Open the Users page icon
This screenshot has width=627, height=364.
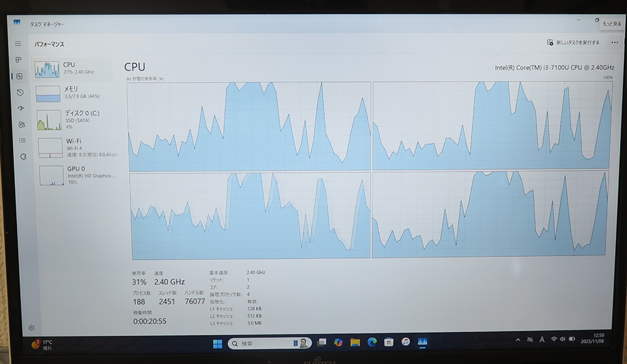(x=21, y=125)
